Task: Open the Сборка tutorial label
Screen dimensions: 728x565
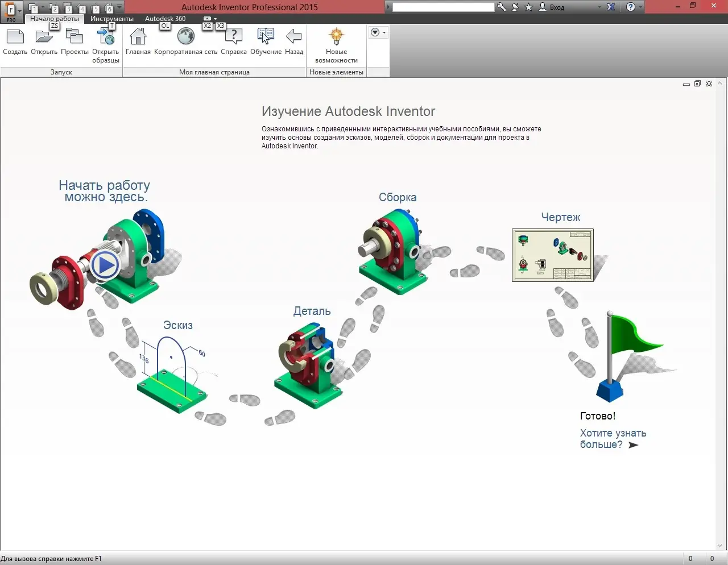Action: [398, 197]
